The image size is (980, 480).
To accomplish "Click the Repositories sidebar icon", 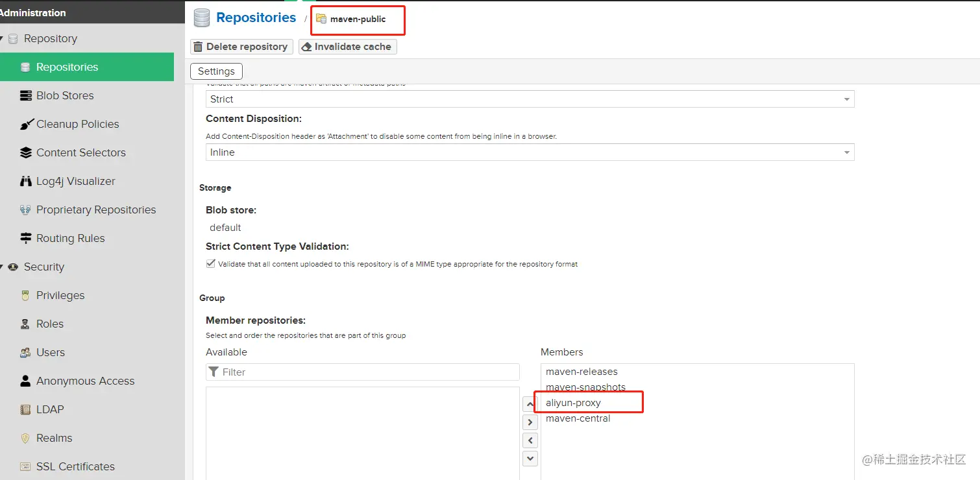I will pyautogui.click(x=25, y=67).
